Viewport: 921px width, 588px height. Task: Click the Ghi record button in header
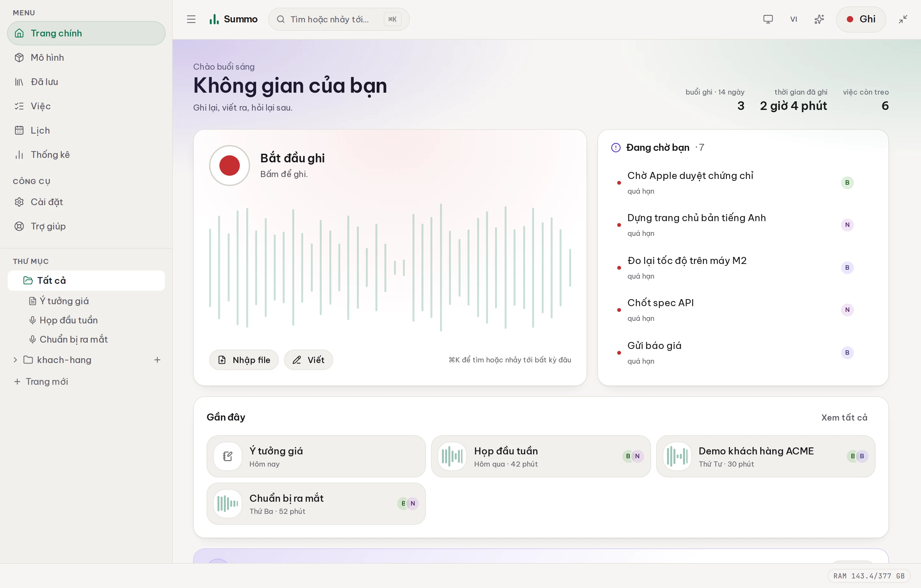pos(861,19)
